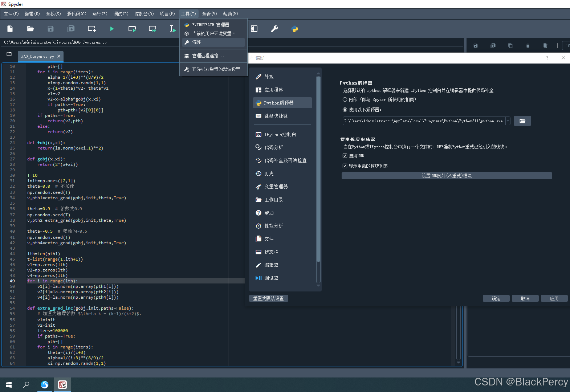Screen dimensions: 570x392
Task: Click the Save file toolbar icon
Action: (51, 29)
